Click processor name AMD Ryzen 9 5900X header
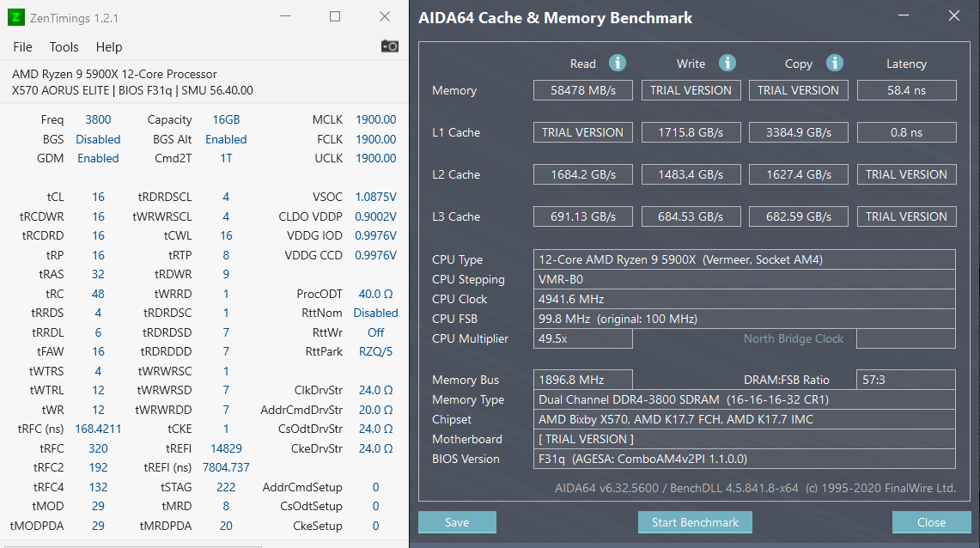The height and width of the screenshot is (548, 980). click(x=114, y=74)
